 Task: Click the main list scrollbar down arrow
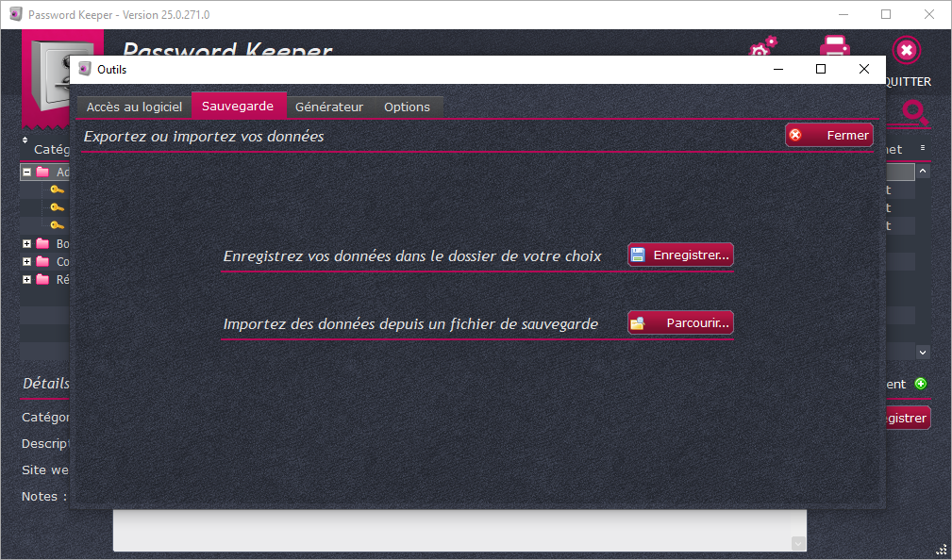coord(923,352)
